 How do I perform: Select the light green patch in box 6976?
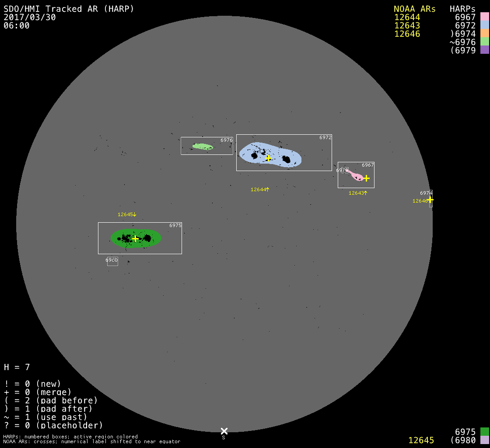pos(203,146)
